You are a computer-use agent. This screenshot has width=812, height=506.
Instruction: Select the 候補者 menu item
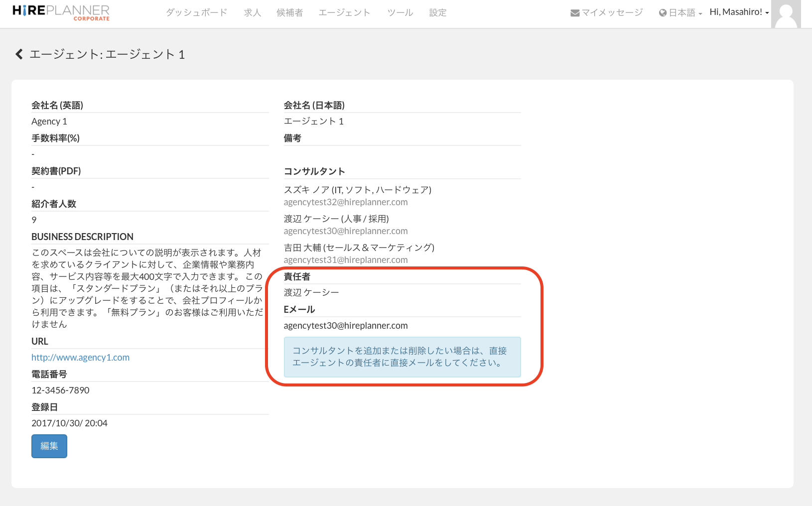tap(289, 12)
